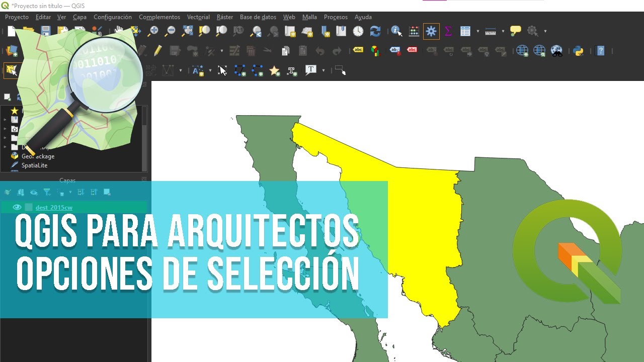Click the Add Favorite star annotation icon
The height and width of the screenshot is (362, 644).
click(274, 71)
